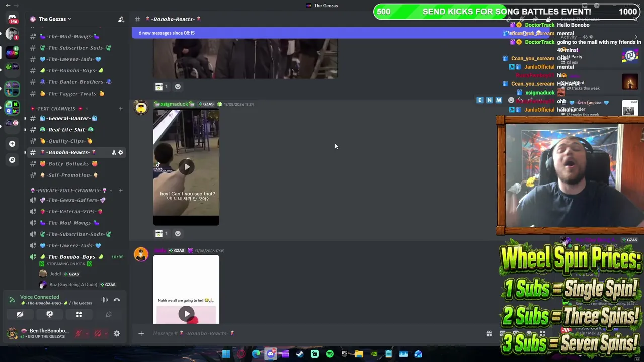Open the voice soundboard icon
The width and height of the screenshot is (644, 362).
pos(108,314)
